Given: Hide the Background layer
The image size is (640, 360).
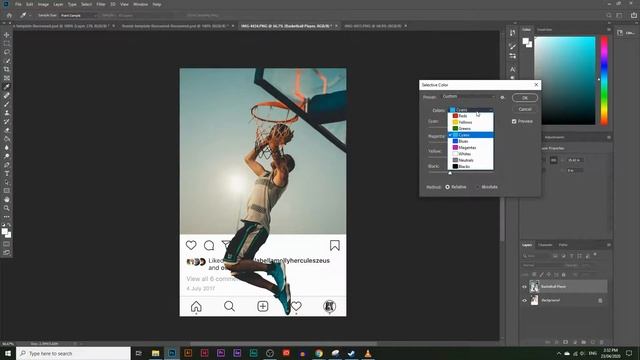Looking at the screenshot, I should click(x=524, y=300).
